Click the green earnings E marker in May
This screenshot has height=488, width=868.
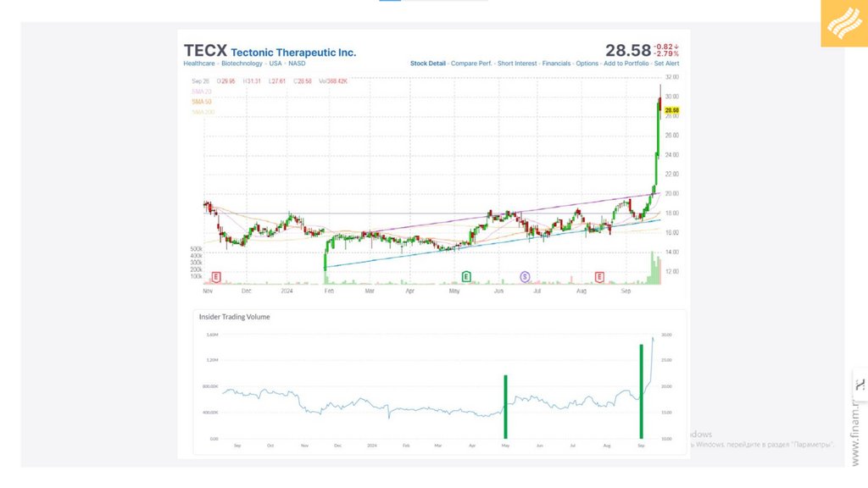466,276
